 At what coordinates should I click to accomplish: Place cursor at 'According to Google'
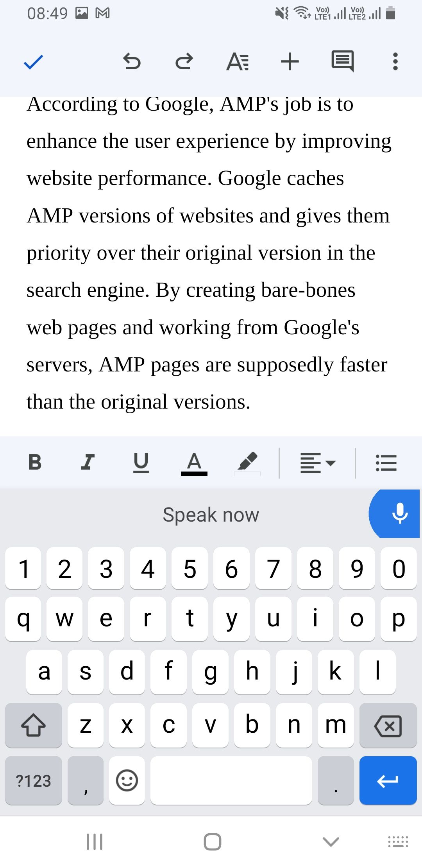click(120, 104)
